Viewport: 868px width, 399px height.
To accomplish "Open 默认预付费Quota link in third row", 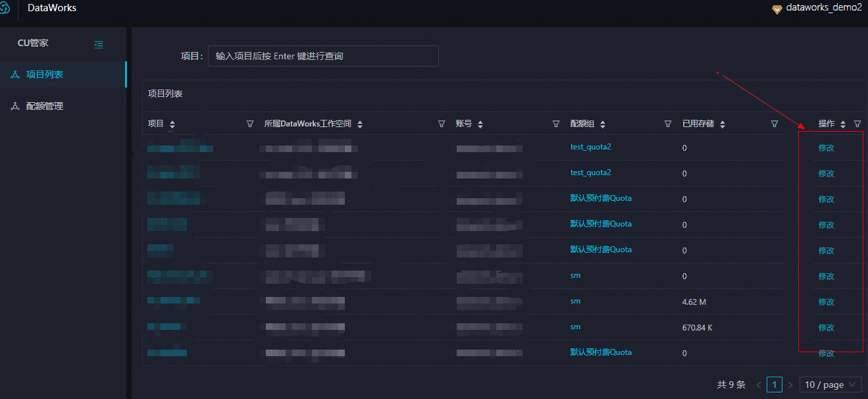I will (x=601, y=198).
